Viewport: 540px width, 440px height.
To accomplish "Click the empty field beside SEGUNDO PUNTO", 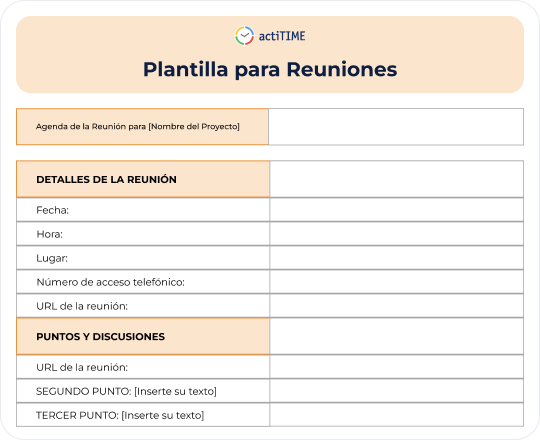I will pyautogui.click(x=396, y=391).
